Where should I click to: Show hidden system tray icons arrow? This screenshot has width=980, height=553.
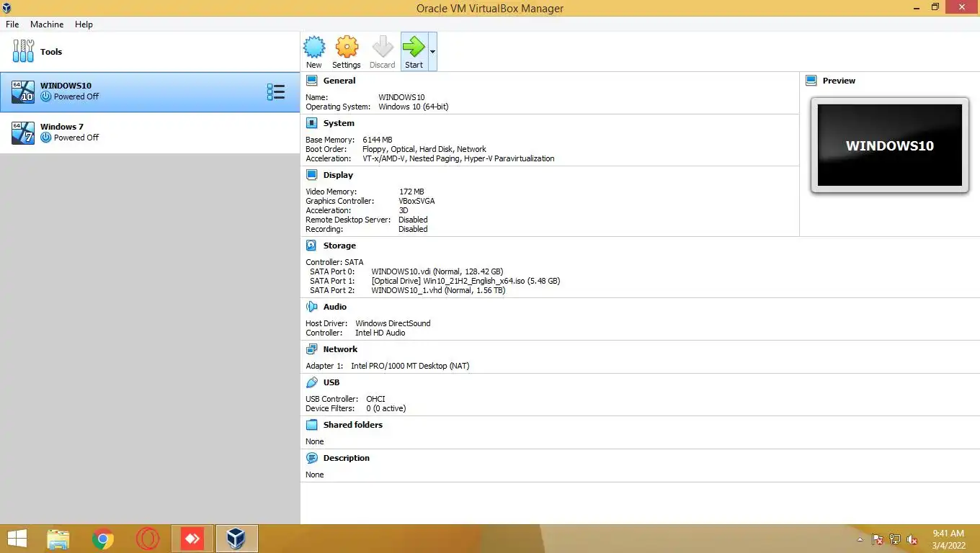(859, 539)
